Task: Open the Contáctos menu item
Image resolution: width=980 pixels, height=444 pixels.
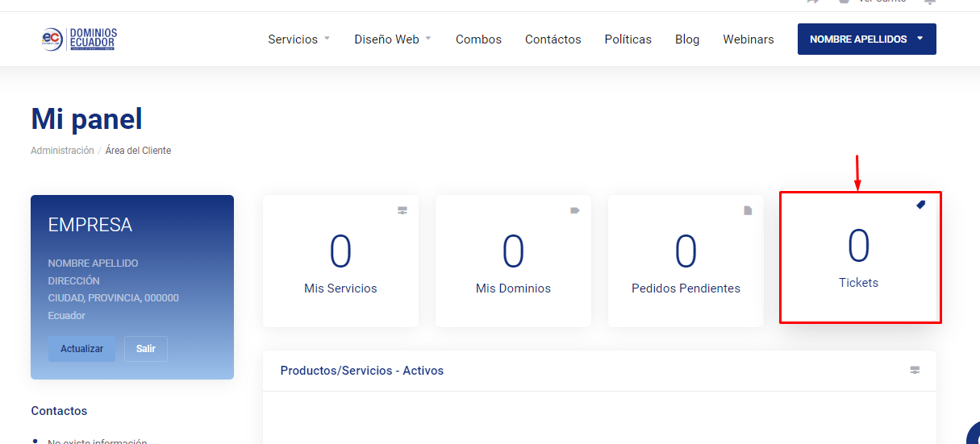Action: click(553, 39)
